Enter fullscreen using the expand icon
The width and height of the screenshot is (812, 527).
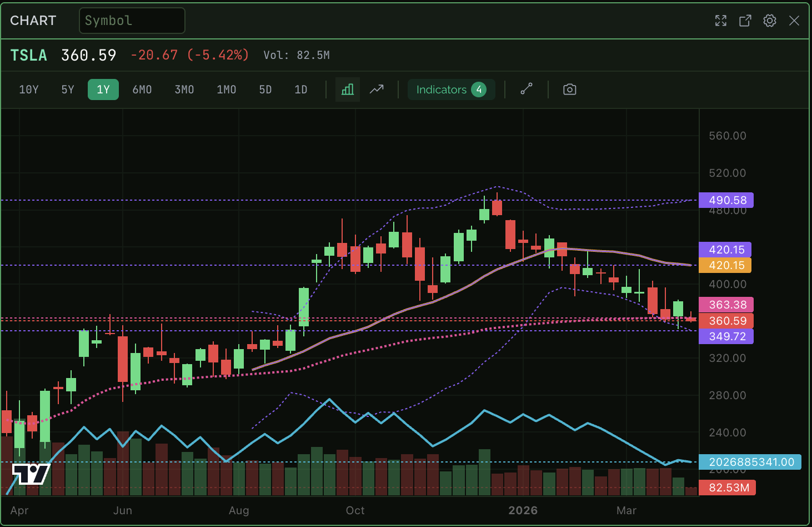pos(720,21)
